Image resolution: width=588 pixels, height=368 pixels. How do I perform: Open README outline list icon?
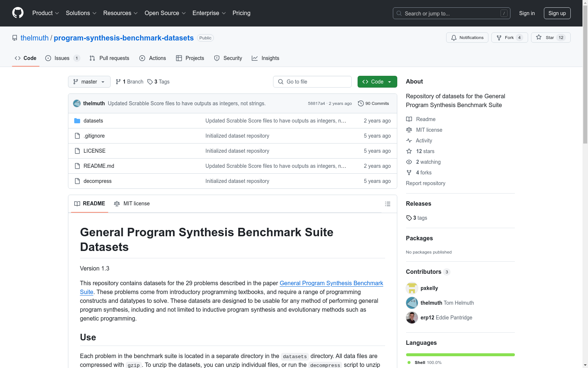coord(387,204)
